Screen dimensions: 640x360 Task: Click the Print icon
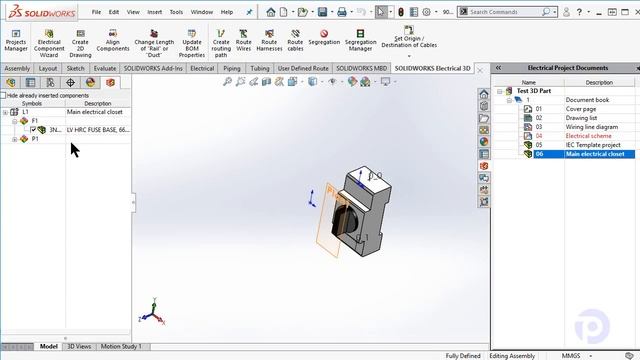[342, 12]
